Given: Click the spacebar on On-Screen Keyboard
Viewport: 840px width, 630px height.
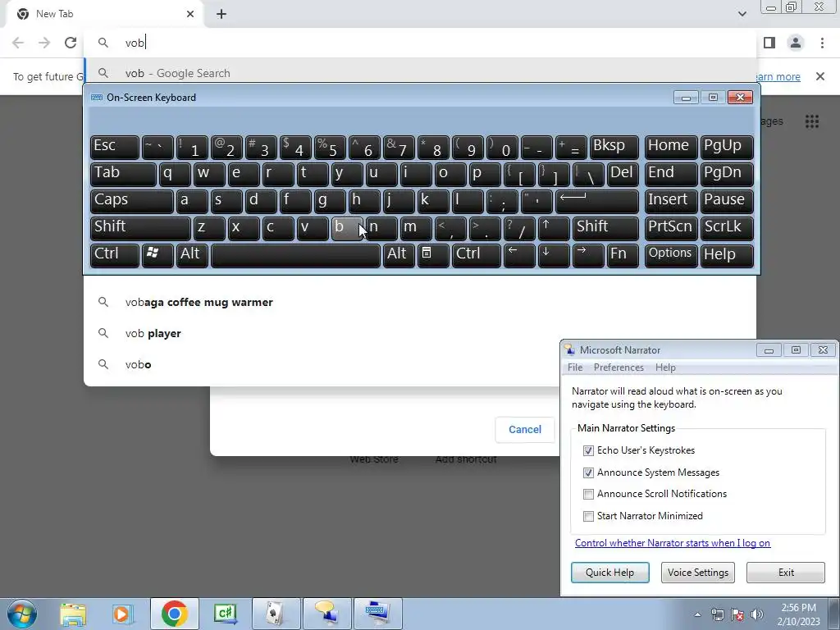Looking at the screenshot, I should click(x=295, y=254).
